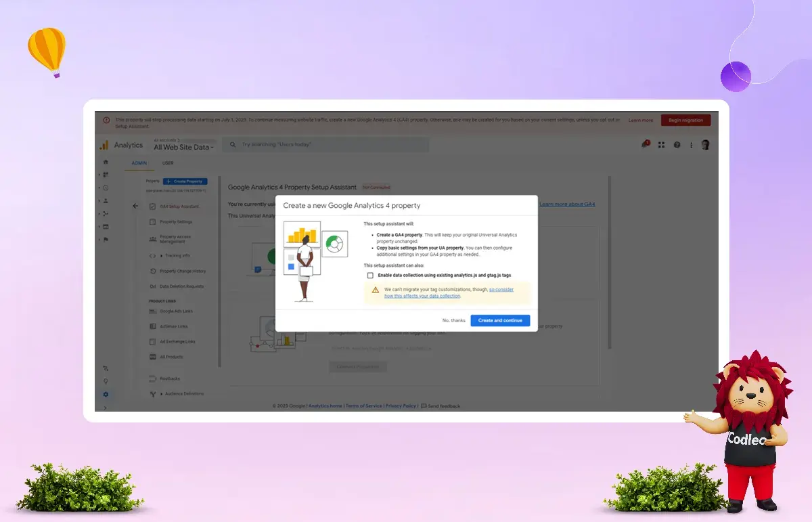
Task: Open the Behavior sidebar icon
Action: [x=106, y=226]
